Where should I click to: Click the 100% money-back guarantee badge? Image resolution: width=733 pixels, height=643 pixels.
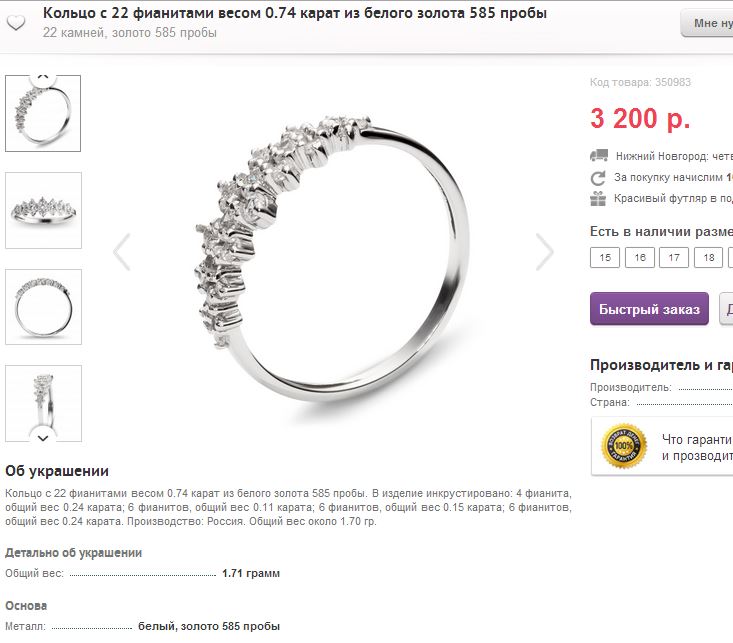pos(624,446)
